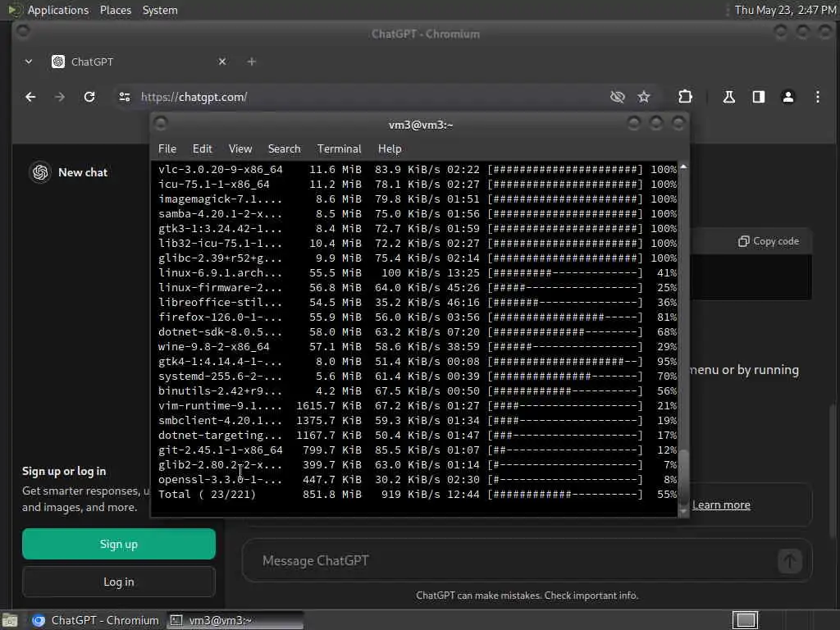840x630 pixels.
Task: Close the ChatGPT browser tab
Action: click(222, 62)
